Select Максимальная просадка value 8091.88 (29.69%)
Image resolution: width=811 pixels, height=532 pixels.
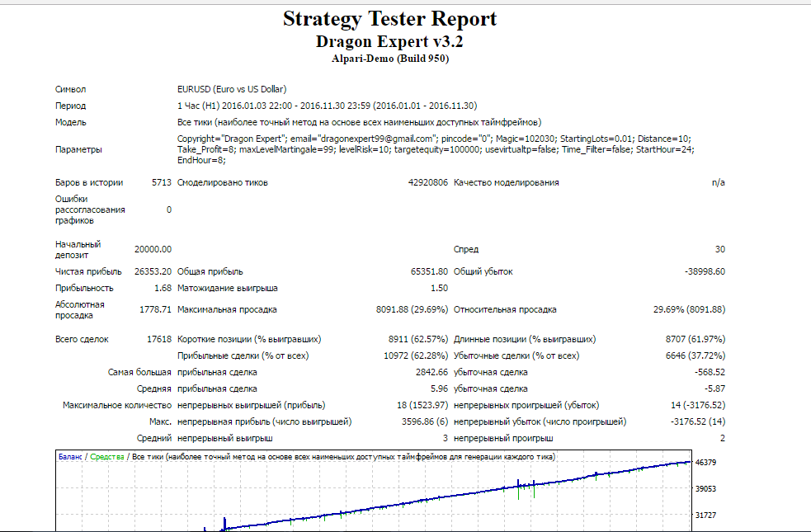coord(412,309)
